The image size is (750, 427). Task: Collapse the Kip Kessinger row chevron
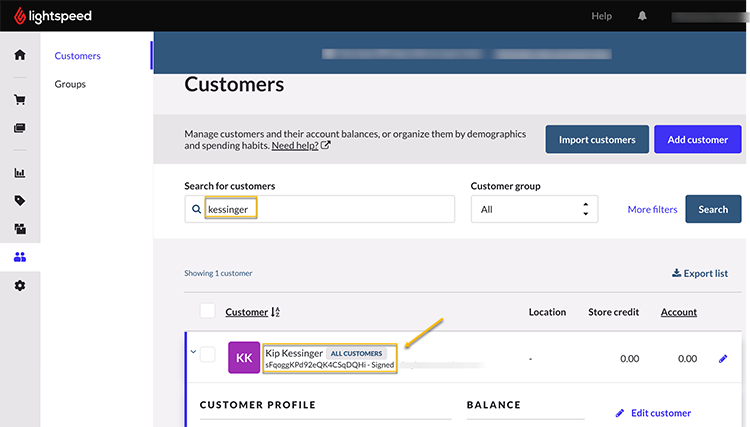(192, 352)
